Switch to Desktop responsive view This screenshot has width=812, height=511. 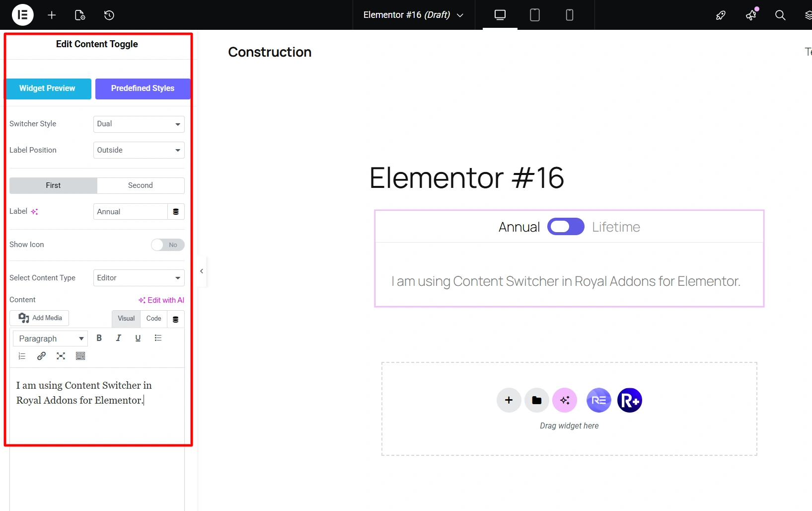point(500,15)
